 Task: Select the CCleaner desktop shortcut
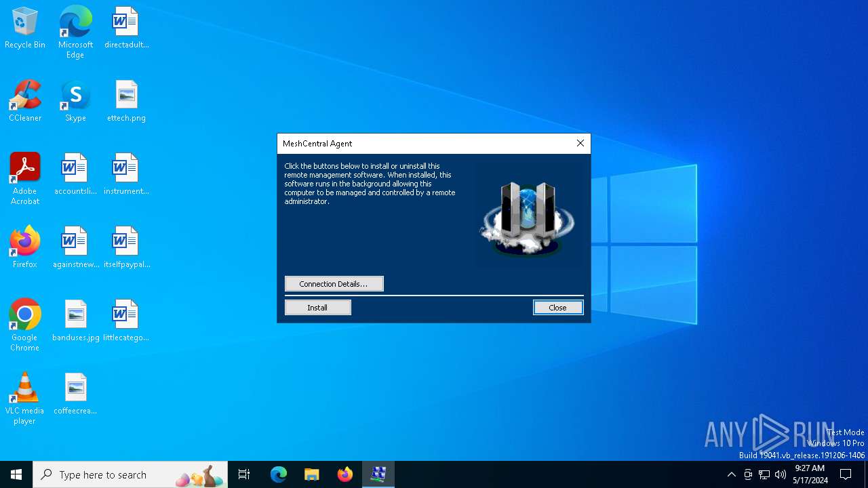(x=25, y=102)
